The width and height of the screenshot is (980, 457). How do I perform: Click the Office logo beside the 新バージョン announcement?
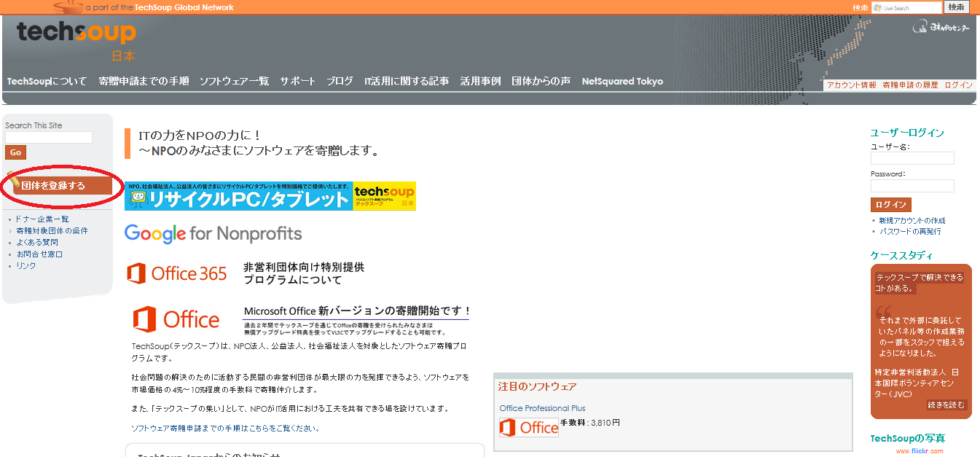pos(176,319)
